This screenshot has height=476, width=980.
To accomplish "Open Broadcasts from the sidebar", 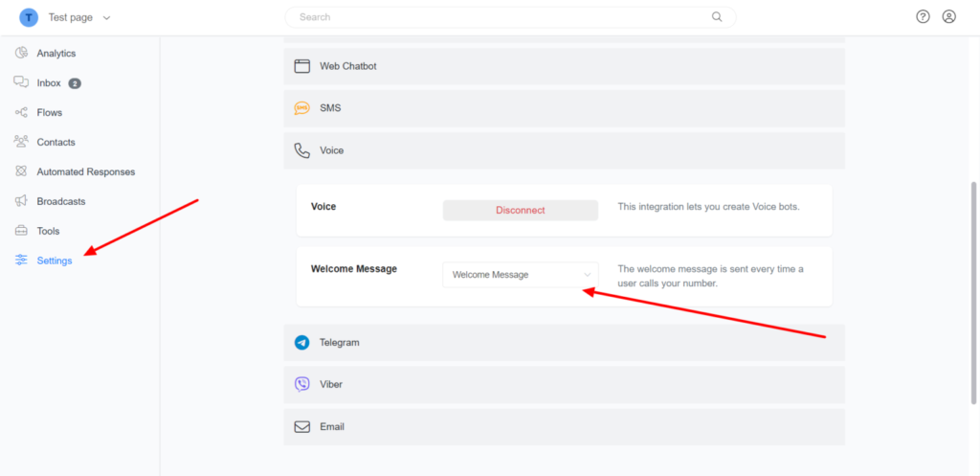I will point(61,201).
